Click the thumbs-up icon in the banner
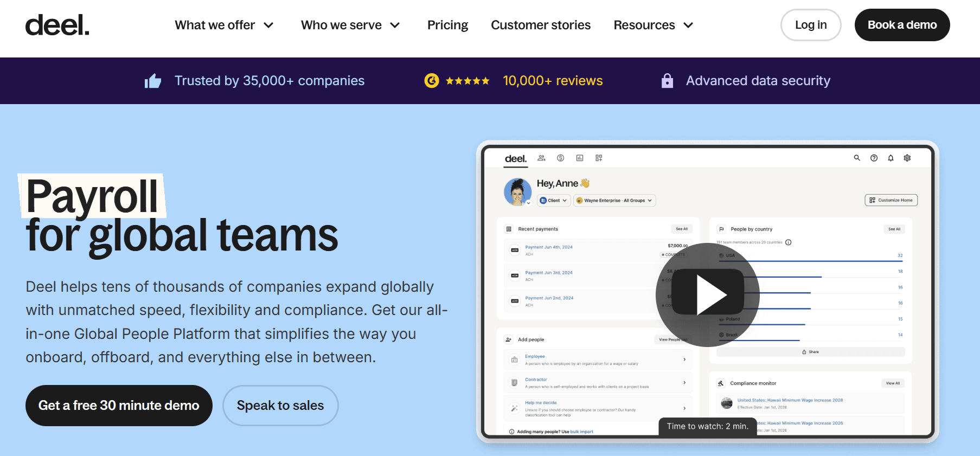980x456 pixels. [x=153, y=81]
